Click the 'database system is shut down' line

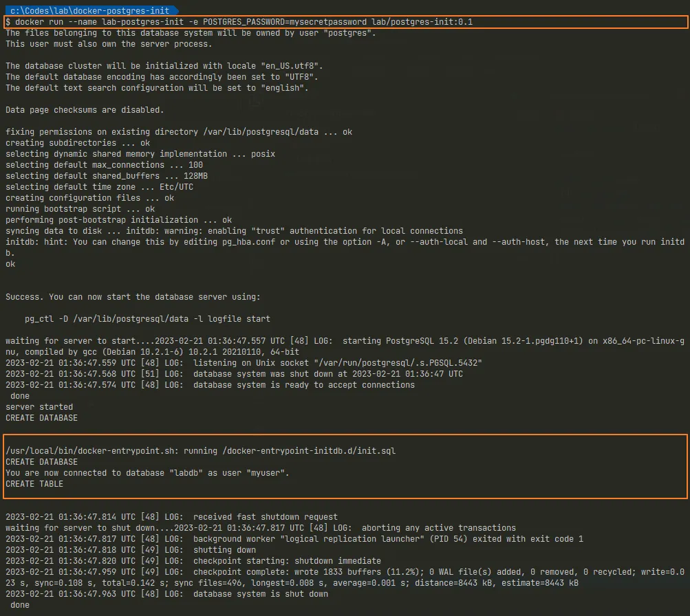point(260,594)
